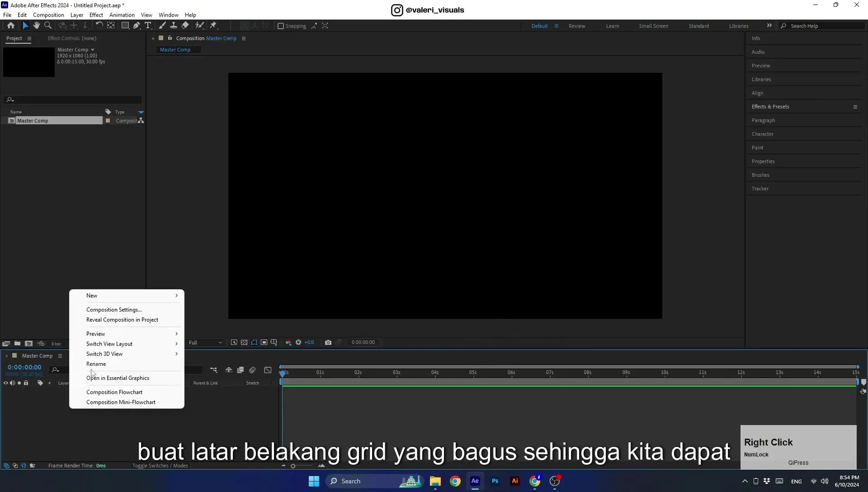Click the create new folder icon in Project panel
The image size is (868, 492).
tap(17, 344)
